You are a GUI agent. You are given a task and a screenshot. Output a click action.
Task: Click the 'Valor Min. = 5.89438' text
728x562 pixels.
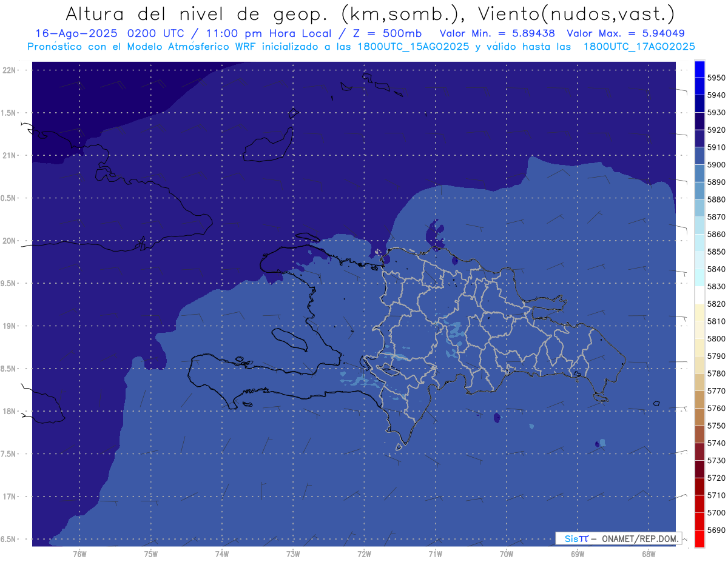(x=497, y=33)
